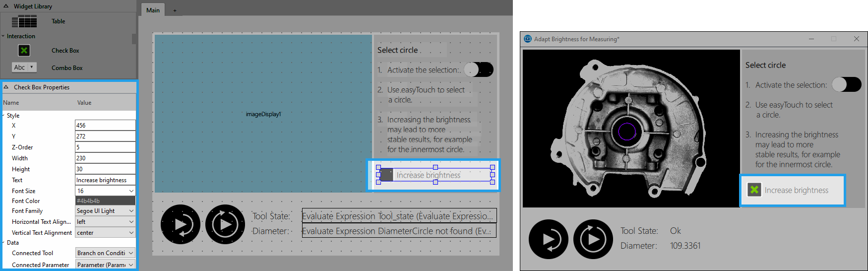Open the Font Size dropdown

pos(131,191)
